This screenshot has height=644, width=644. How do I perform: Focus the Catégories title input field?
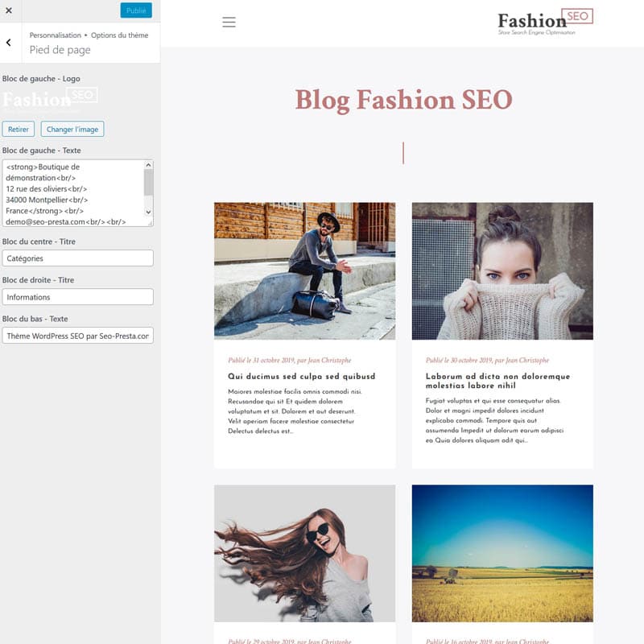coord(77,258)
